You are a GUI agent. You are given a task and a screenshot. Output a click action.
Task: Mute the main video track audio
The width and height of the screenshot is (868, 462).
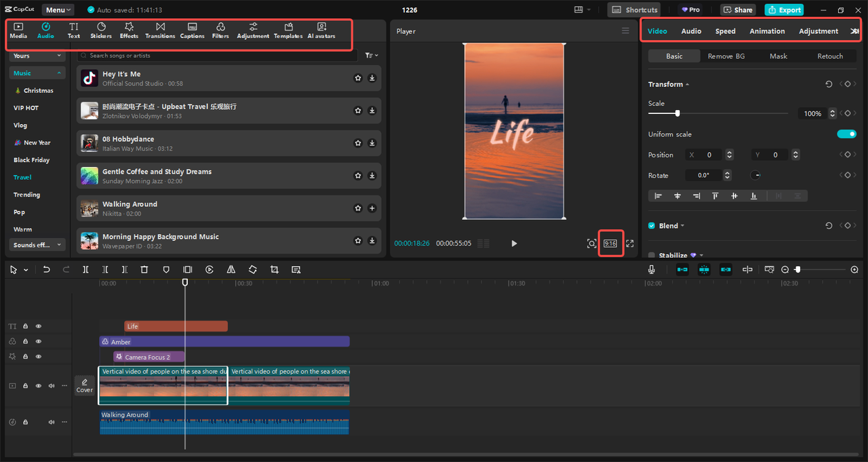tap(52, 385)
